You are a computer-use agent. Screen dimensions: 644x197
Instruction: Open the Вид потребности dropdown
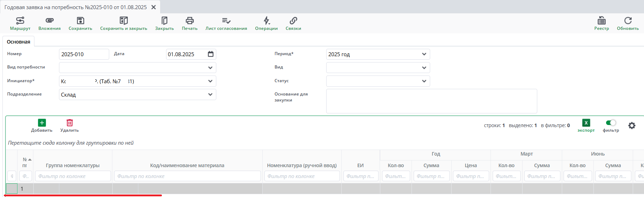tap(210, 68)
